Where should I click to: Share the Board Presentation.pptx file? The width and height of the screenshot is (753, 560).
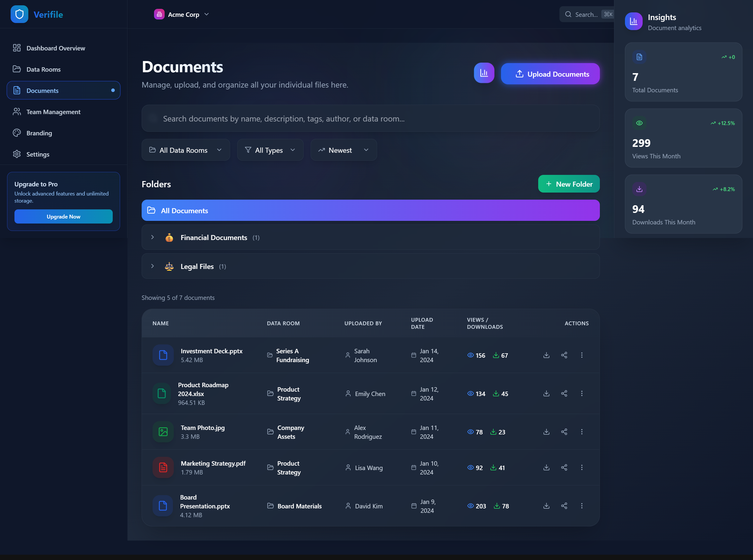pos(564,505)
